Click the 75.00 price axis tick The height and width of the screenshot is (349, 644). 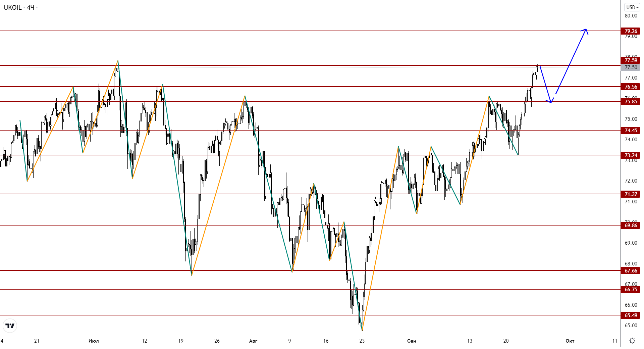[631, 119]
